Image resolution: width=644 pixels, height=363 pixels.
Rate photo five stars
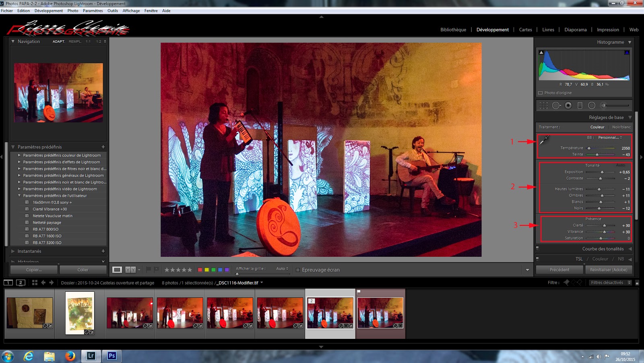[x=190, y=270]
